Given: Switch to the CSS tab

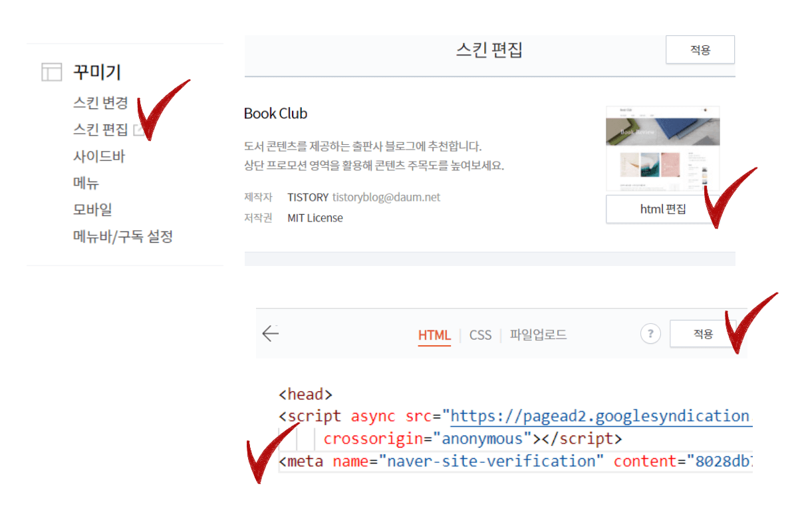Looking at the screenshot, I should point(479,335).
